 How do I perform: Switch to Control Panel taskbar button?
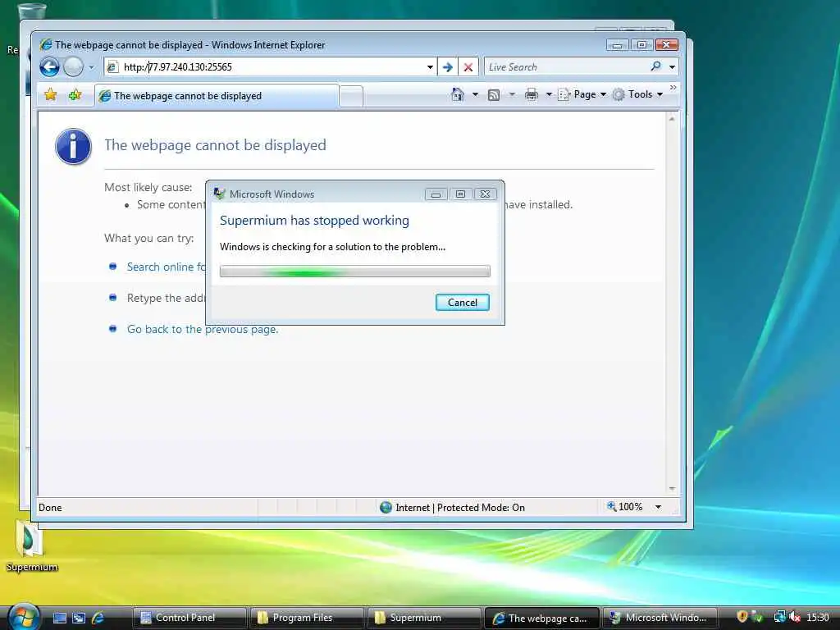click(189, 618)
